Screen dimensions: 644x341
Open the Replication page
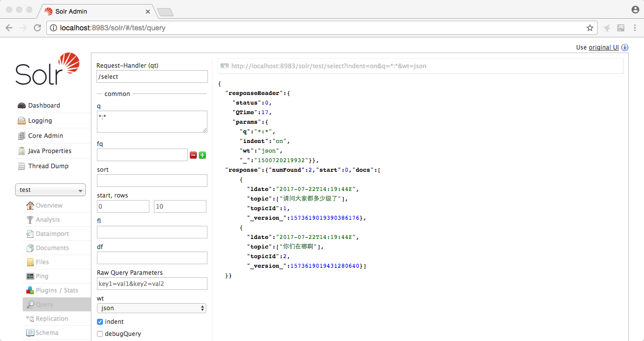click(x=52, y=319)
